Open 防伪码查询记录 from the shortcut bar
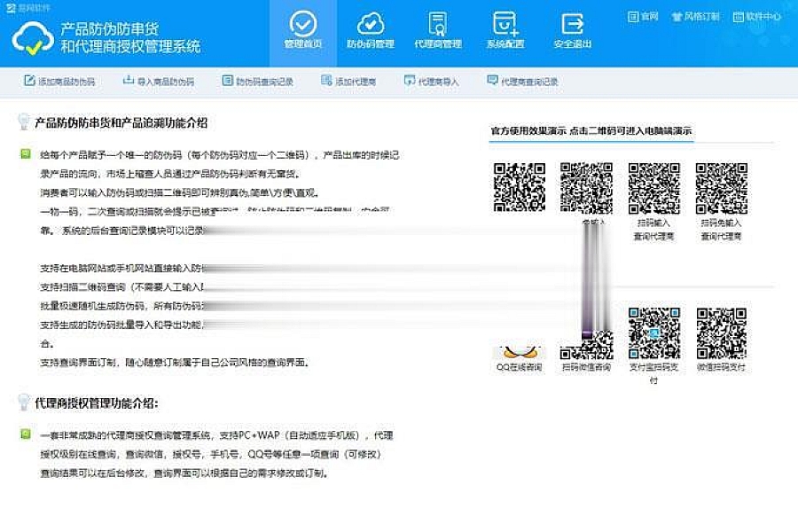The image size is (798, 532). 257,81
